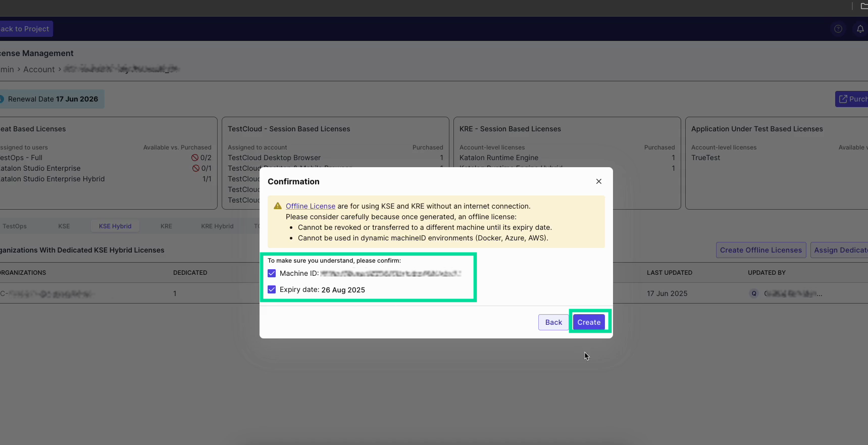Click the TestCloud Desktop Browser entry

click(274, 158)
